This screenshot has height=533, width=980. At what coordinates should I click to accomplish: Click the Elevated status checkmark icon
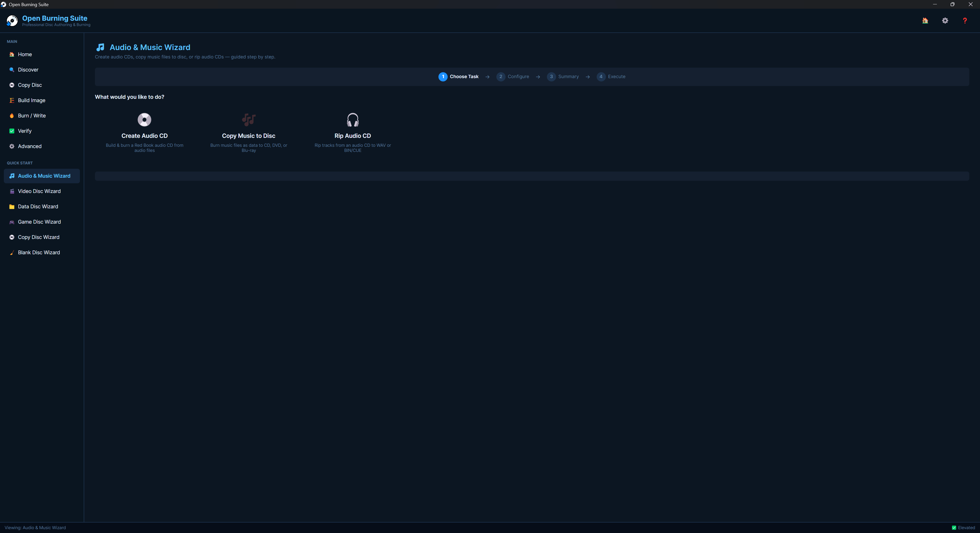(954, 528)
